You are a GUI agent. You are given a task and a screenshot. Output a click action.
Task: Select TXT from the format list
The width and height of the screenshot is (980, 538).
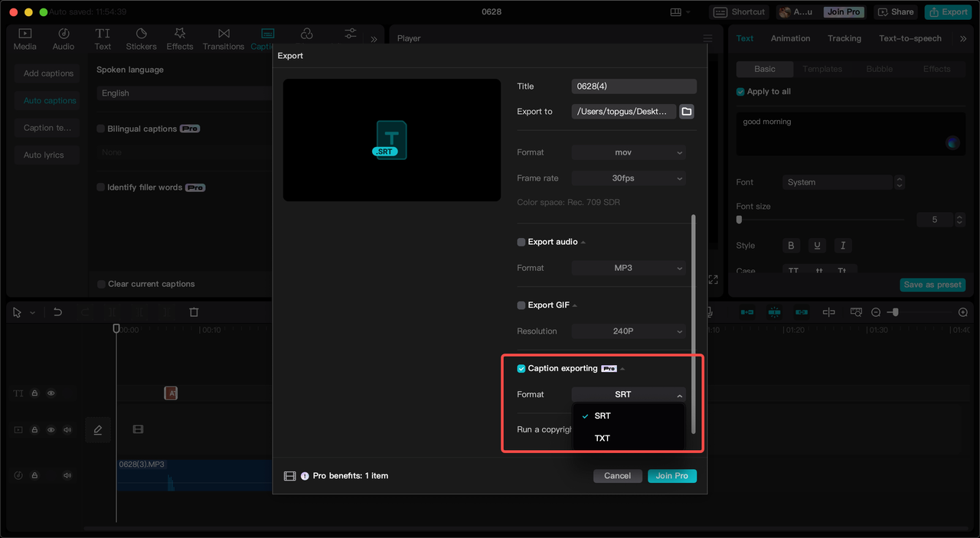click(x=628, y=438)
